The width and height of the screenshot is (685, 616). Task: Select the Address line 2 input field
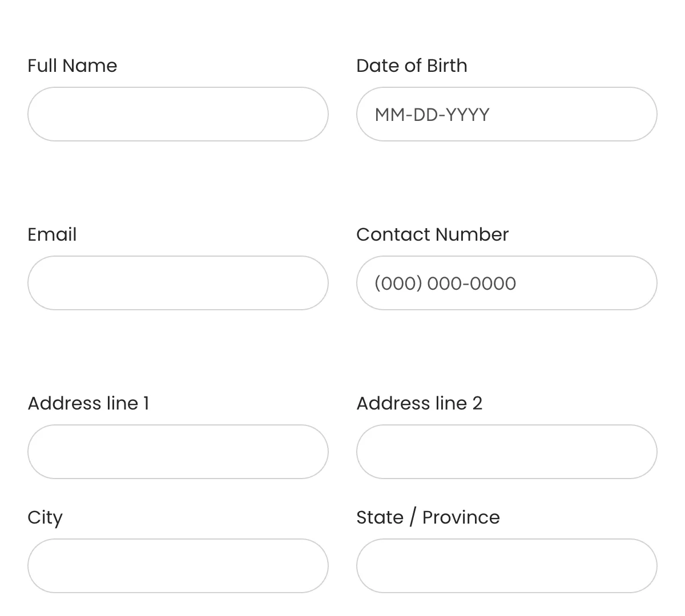pos(506,451)
